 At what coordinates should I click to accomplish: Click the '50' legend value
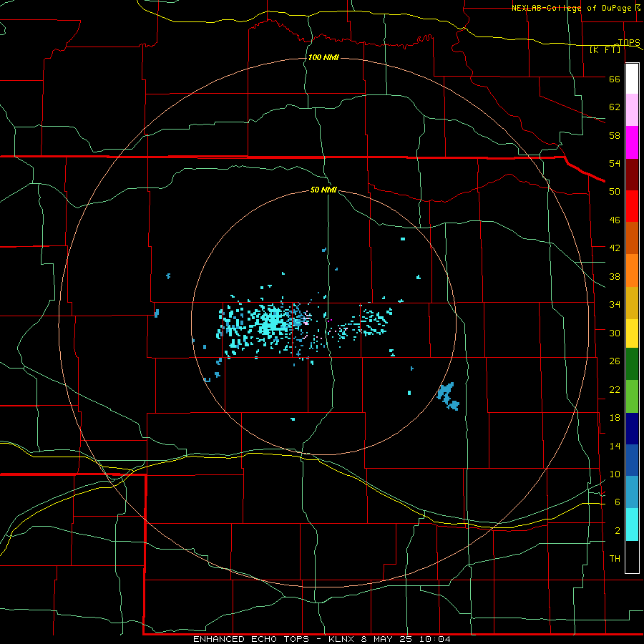[615, 192]
